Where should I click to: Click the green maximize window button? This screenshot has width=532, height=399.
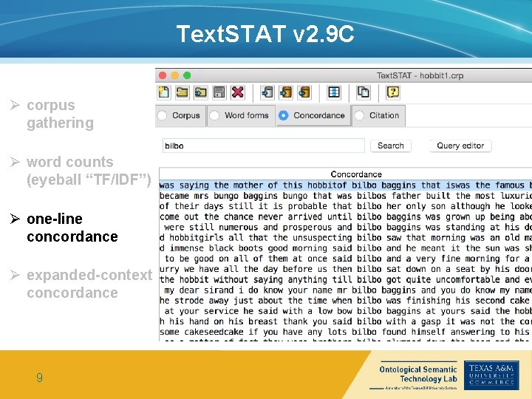click(187, 75)
